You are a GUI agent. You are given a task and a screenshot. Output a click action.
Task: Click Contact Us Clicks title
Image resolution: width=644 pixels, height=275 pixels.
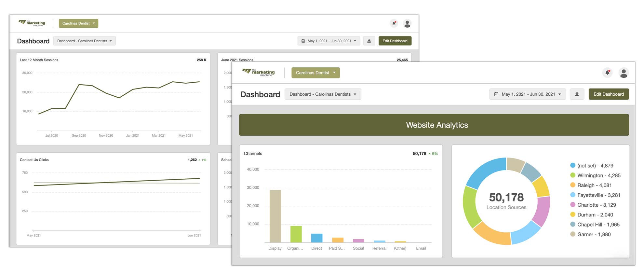(34, 160)
